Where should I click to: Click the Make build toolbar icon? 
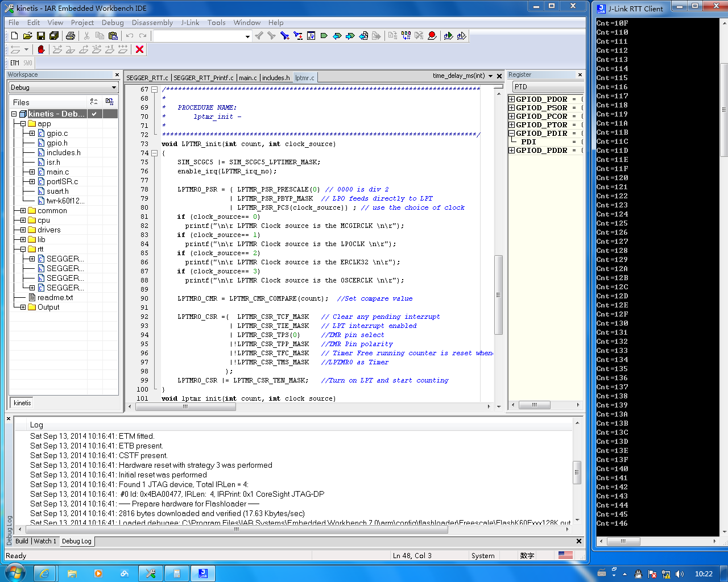[x=406, y=36]
